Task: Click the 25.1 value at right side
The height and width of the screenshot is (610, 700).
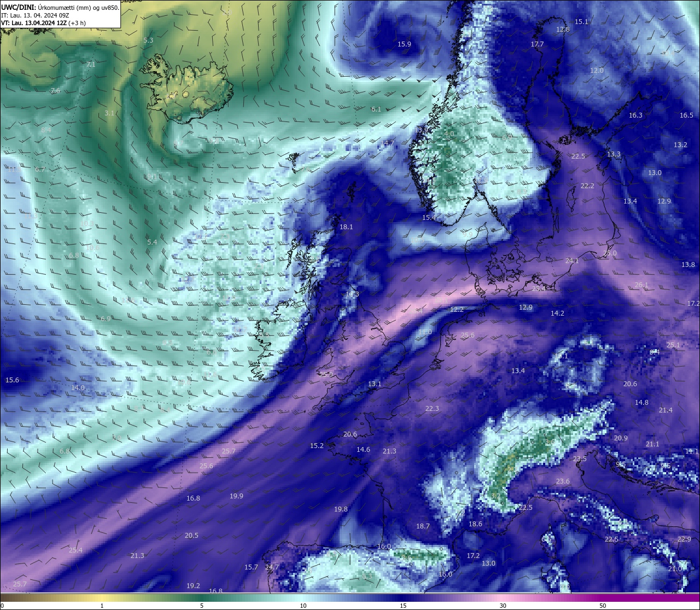Action: pos(673,345)
